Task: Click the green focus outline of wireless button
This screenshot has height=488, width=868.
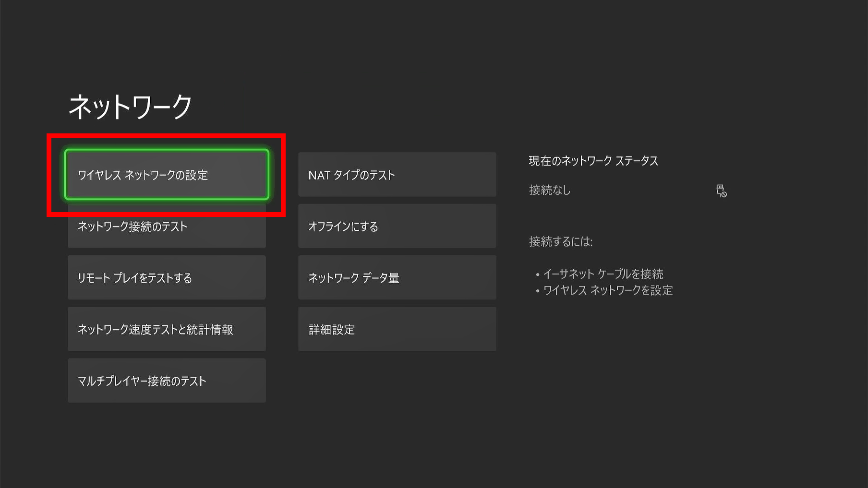Action: [x=167, y=150]
